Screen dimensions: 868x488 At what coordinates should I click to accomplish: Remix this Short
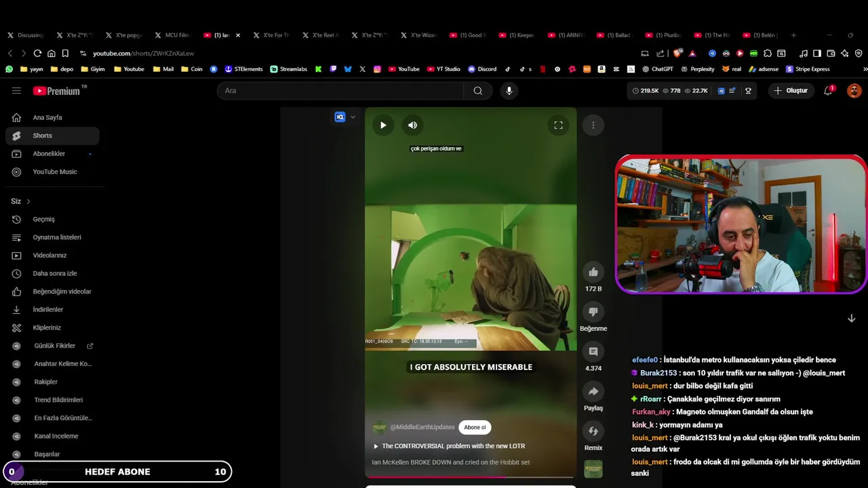coord(593,431)
